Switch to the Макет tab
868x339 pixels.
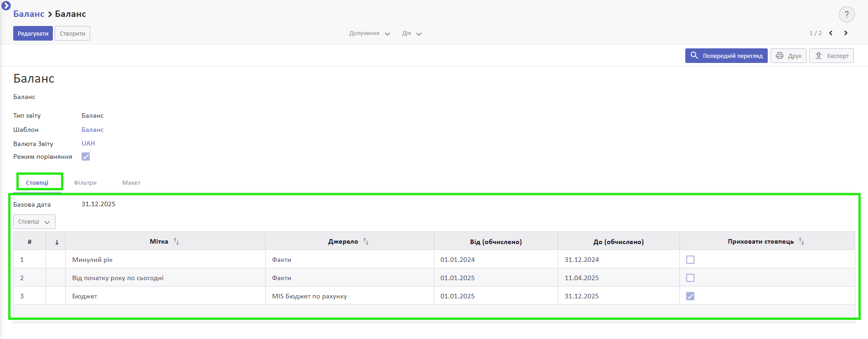(131, 183)
